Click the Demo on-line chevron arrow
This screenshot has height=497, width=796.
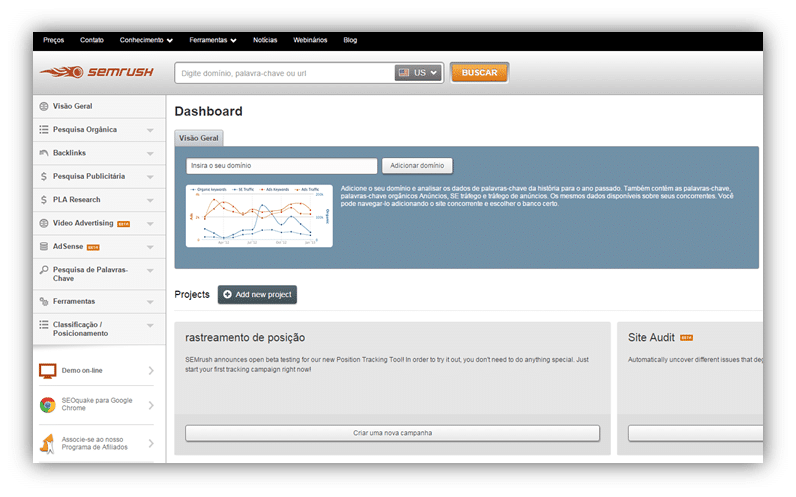pyautogui.click(x=151, y=371)
